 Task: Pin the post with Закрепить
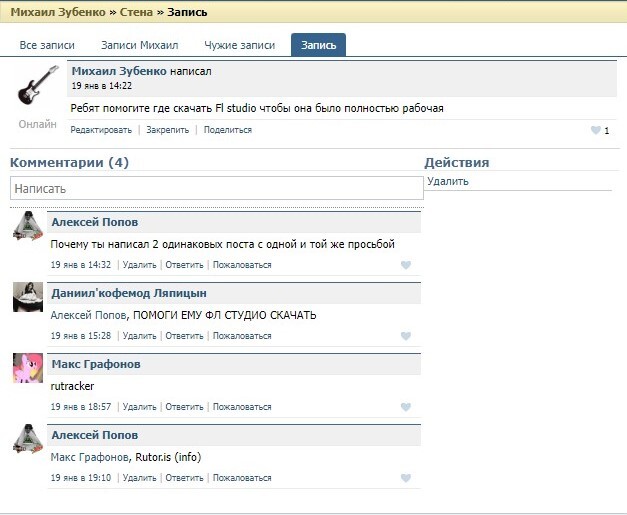click(x=167, y=130)
